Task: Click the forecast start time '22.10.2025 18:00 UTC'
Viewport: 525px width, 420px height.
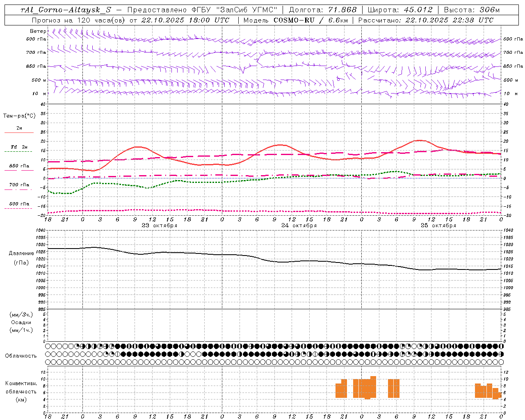Action: pyautogui.click(x=185, y=20)
